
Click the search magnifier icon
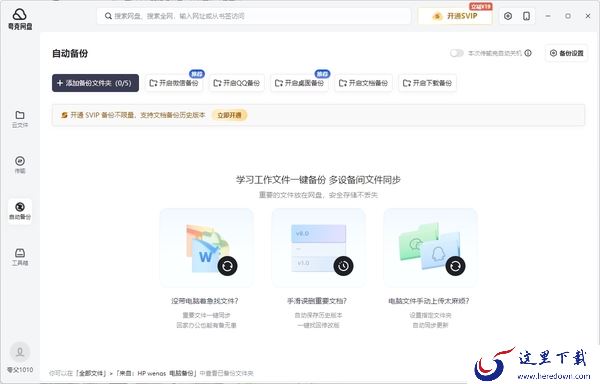tap(108, 16)
